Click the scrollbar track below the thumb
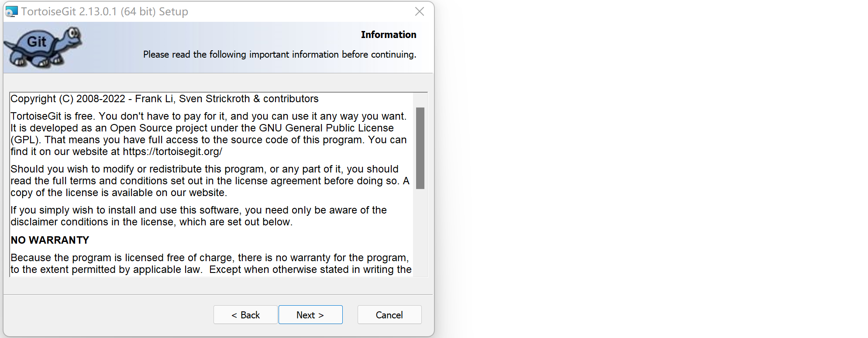This screenshot has width=868, height=338. [x=420, y=231]
